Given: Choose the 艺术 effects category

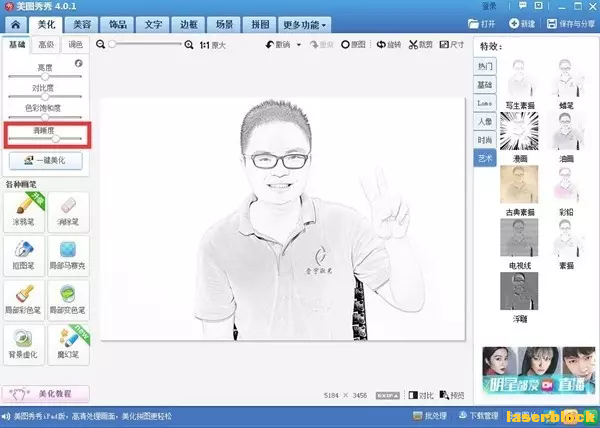Looking at the screenshot, I should [485, 158].
